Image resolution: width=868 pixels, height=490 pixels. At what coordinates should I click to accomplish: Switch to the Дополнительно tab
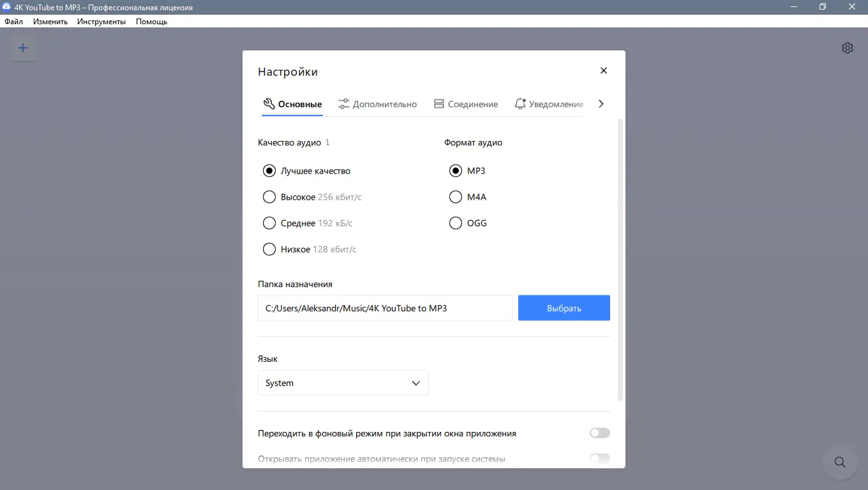[377, 104]
